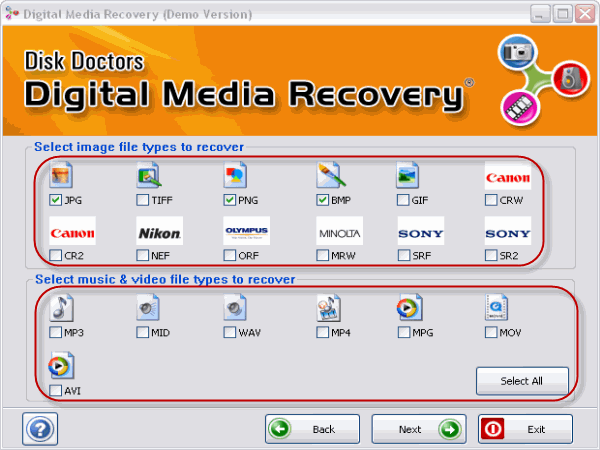Click the TIFF file type icon
This screenshot has height=450, width=600.
point(148,175)
